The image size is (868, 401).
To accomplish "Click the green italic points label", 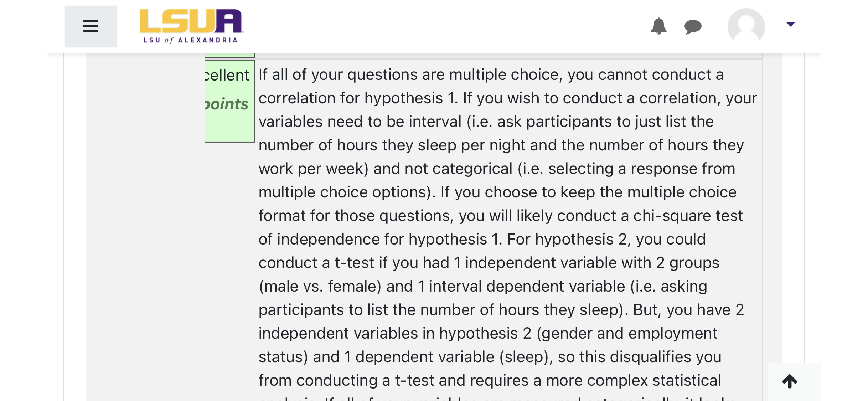I will coord(227,104).
